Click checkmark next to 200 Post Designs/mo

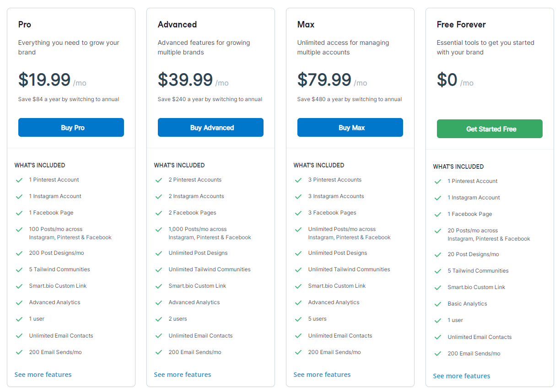[19, 253]
